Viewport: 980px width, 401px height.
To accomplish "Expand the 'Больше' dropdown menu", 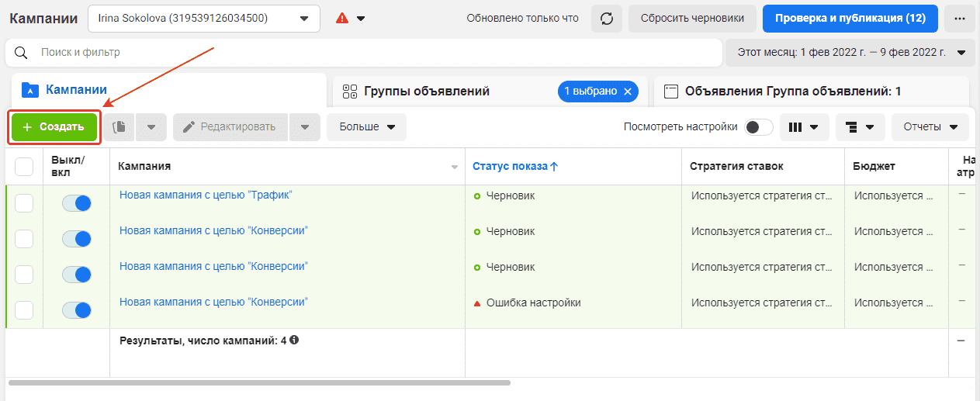I will [x=366, y=127].
